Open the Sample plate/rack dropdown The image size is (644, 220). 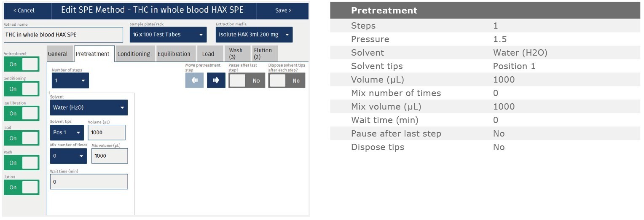tap(168, 35)
